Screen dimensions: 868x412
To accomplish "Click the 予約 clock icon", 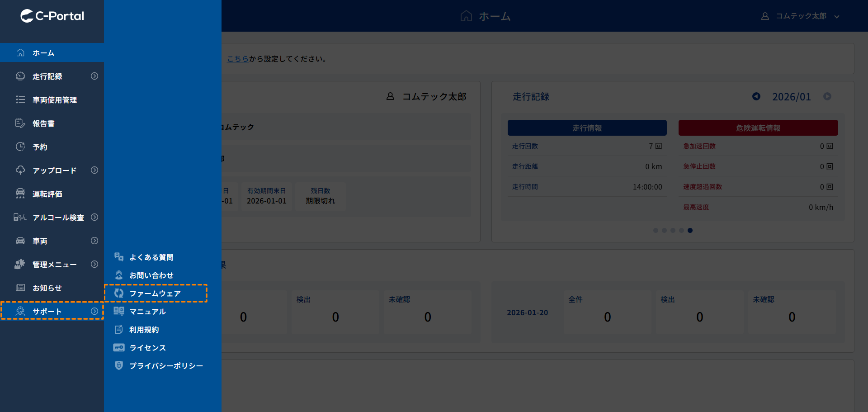I will point(20,147).
